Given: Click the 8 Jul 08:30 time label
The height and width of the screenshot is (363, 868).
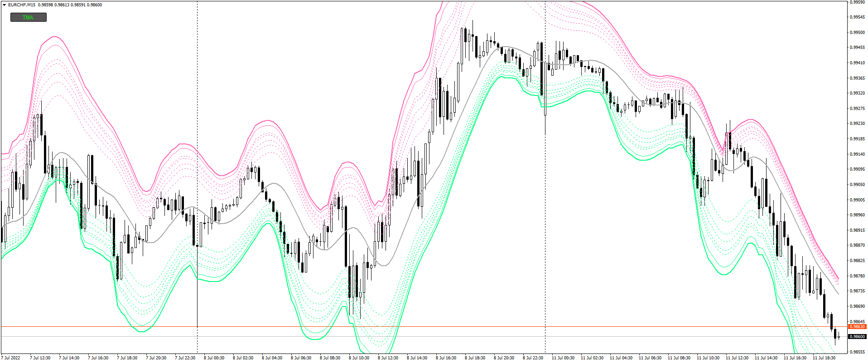Looking at the screenshot, I should [x=330, y=358].
